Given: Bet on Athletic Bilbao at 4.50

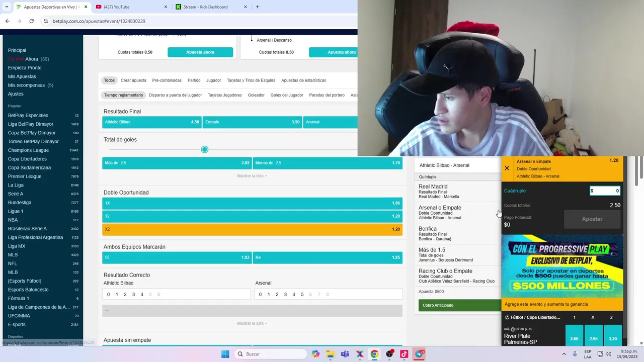Looking at the screenshot, I should click(151, 122).
